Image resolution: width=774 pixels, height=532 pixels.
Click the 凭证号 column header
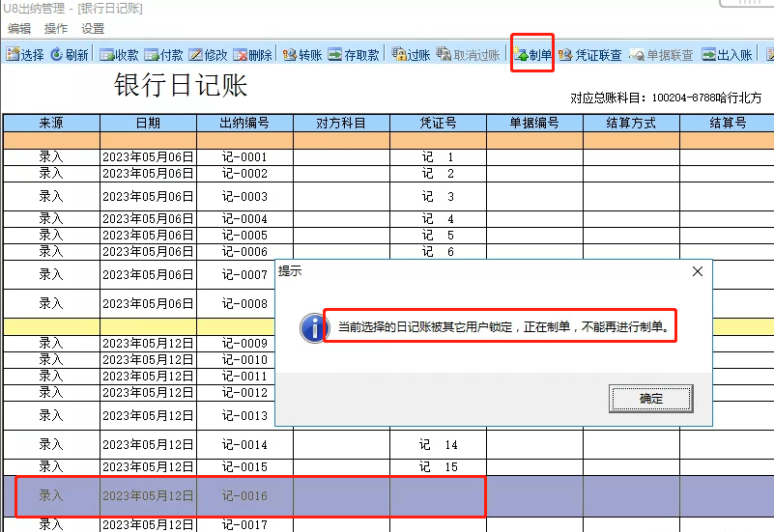[x=439, y=123]
